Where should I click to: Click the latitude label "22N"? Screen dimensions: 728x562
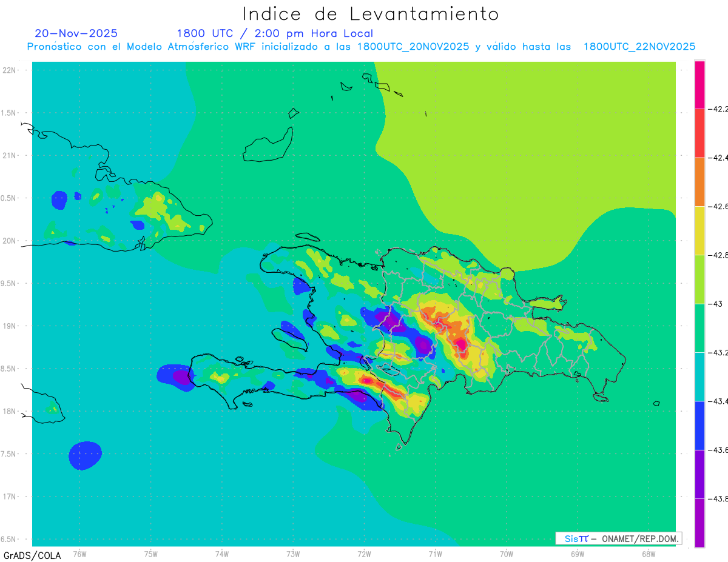pos(8,70)
